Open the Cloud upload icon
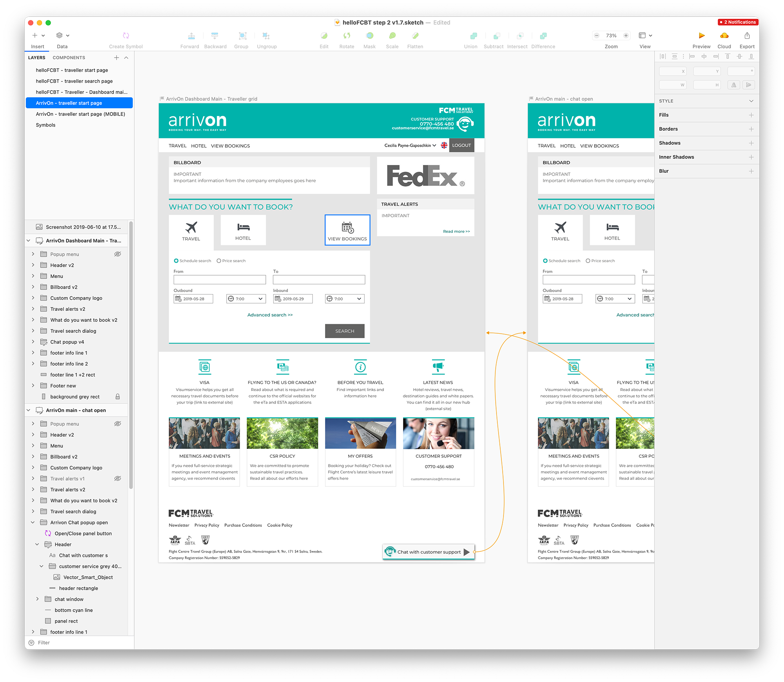The width and height of the screenshot is (784, 682). pyautogui.click(x=724, y=36)
